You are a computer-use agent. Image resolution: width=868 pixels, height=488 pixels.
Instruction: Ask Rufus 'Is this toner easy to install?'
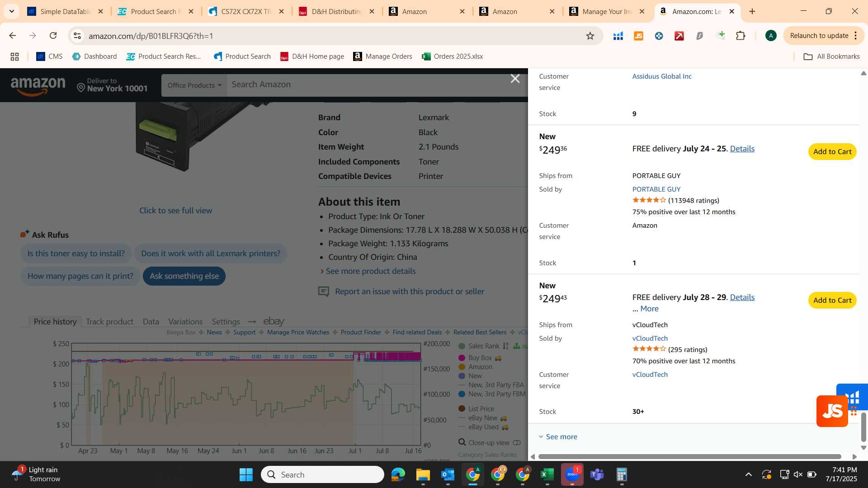tap(76, 253)
